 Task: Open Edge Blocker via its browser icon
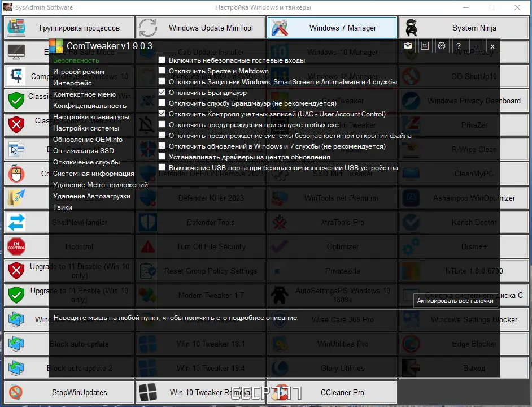pyautogui.click(x=410, y=344)
